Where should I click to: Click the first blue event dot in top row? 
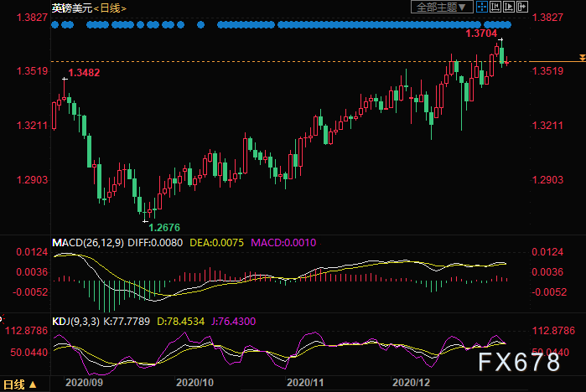pos(54,25)
